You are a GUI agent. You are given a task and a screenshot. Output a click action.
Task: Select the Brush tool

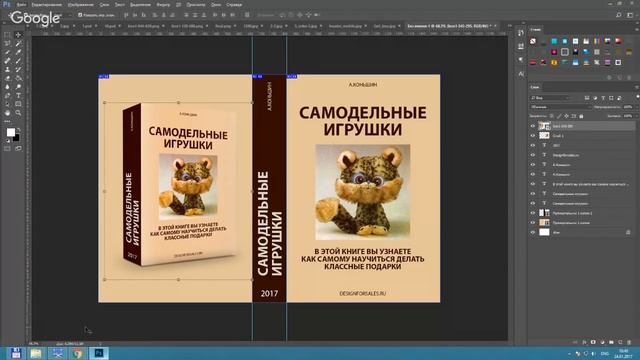(18, 61)
